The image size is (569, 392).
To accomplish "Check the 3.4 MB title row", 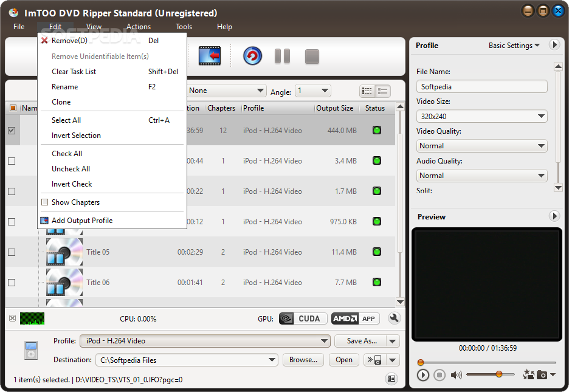I will tap(12, 160).
